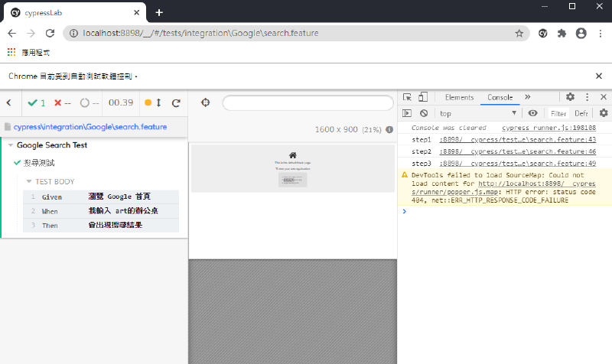The height and width of the screenshot is (364, 612).
Task: Show the console sidebar panel icon
Action: tap(407, 113)
